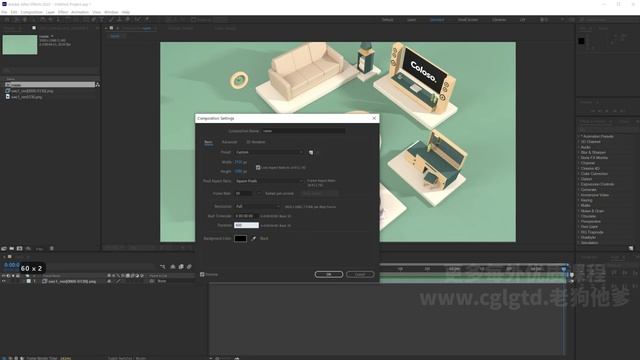Open the Layer menu
The image size is (640, 360).
coord(50,12)
